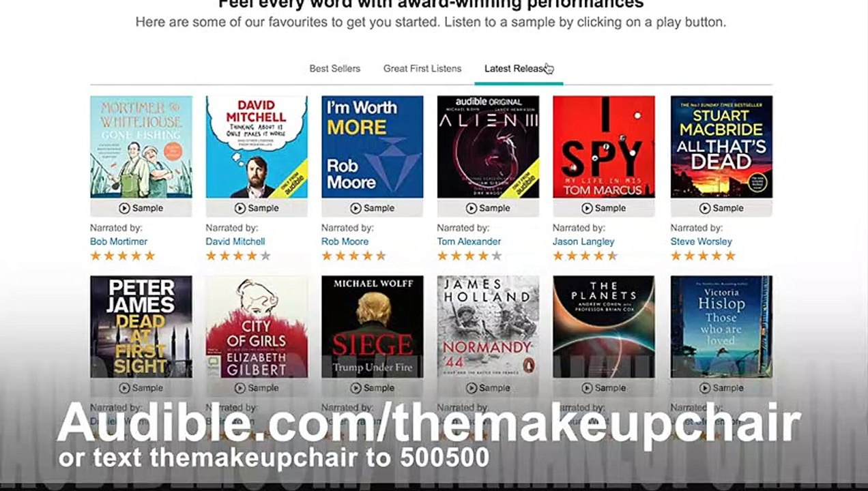Play sample for I'm Worth More
Screen dimensions: 868x491
click(372, 208)
